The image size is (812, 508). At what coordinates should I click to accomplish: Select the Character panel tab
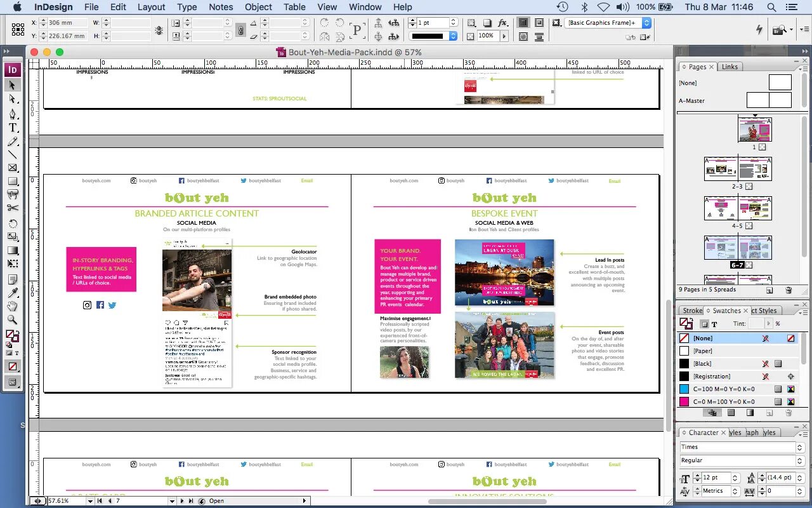(x=704, y=432)
